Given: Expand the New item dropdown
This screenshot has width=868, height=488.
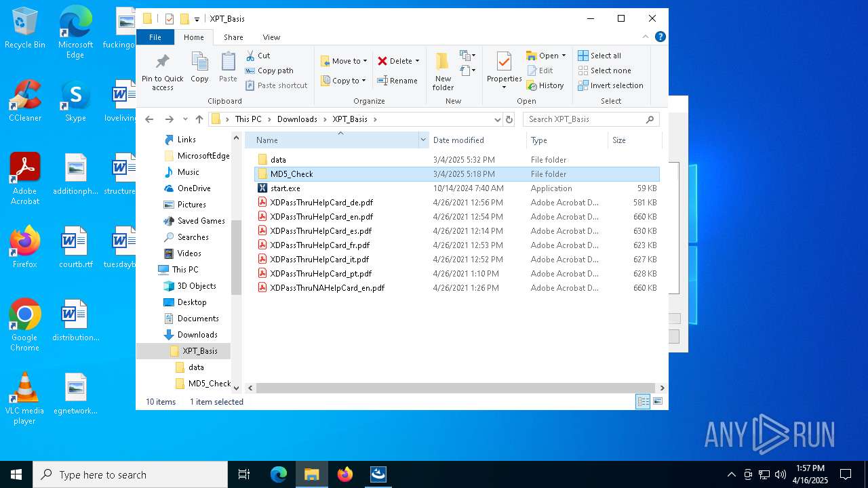Looking at the screenshot, I should 468,56.
